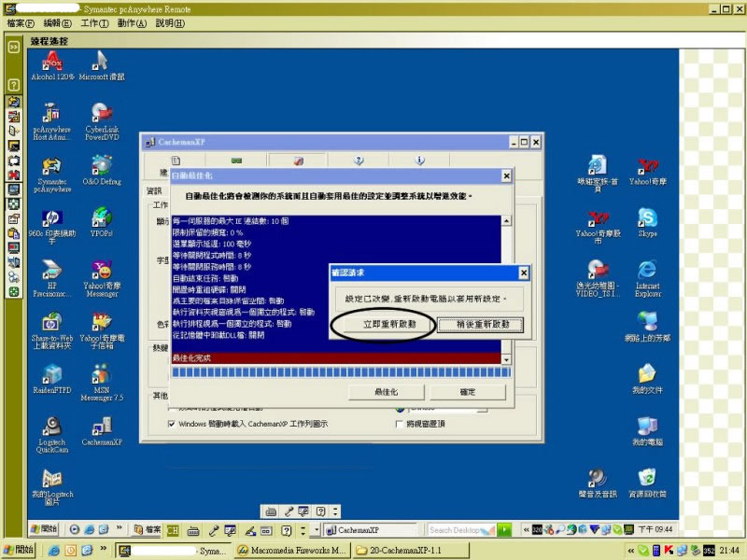
Task: Choose 稍後重新啟動 to restart later
Action: click(480, 324)
